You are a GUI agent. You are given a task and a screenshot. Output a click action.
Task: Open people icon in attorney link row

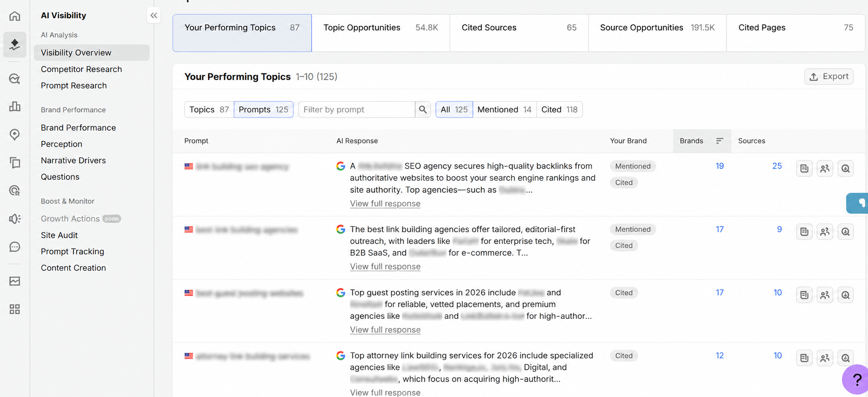[824, 358]
